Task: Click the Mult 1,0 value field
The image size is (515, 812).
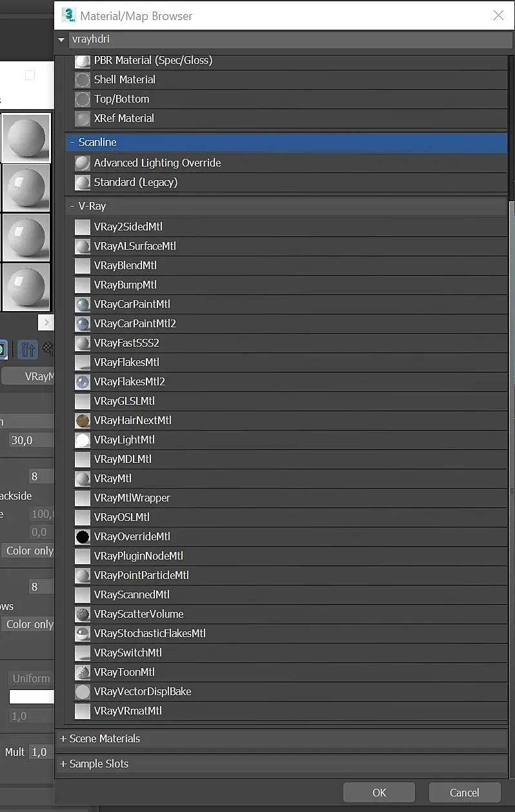Action: [42, 752]
